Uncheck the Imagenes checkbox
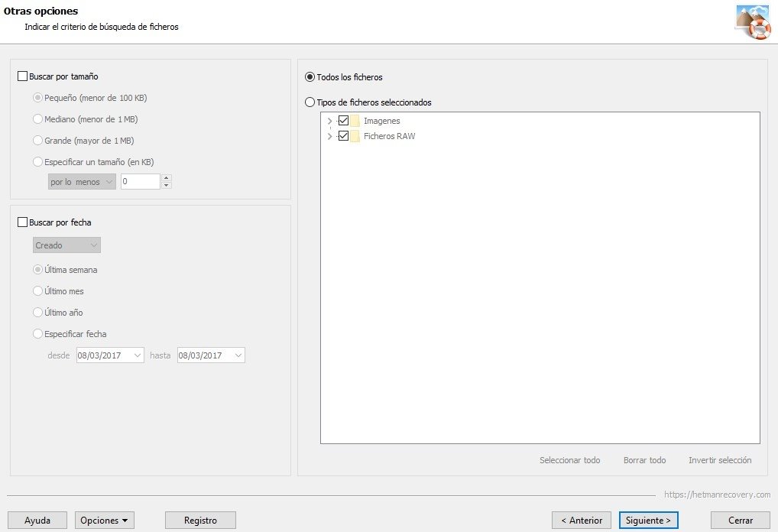 point(343,120)
